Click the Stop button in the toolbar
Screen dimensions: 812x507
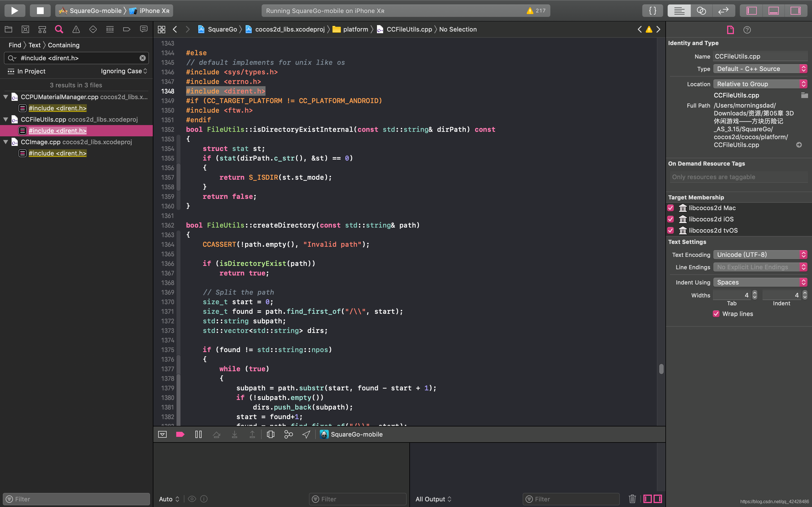[40, 10]
